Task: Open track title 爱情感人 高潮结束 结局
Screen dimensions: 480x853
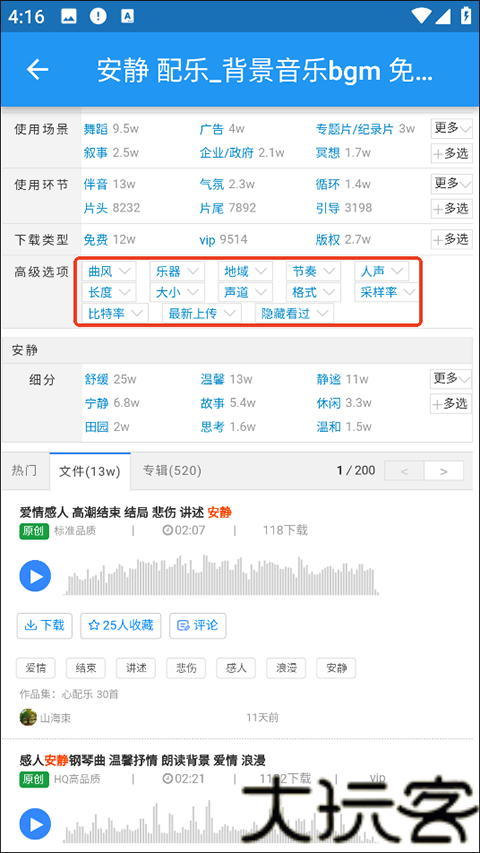Action: pyautogui.click(x=126, y=512)
